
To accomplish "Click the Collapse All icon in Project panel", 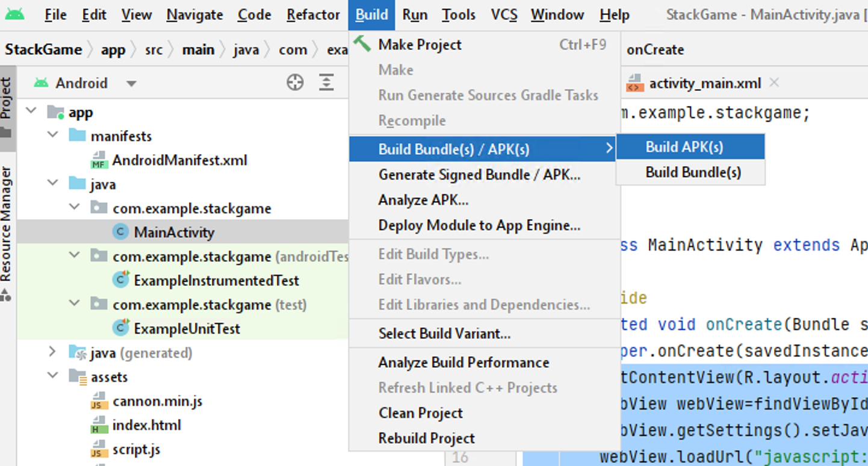I will (x=326, y=83).
